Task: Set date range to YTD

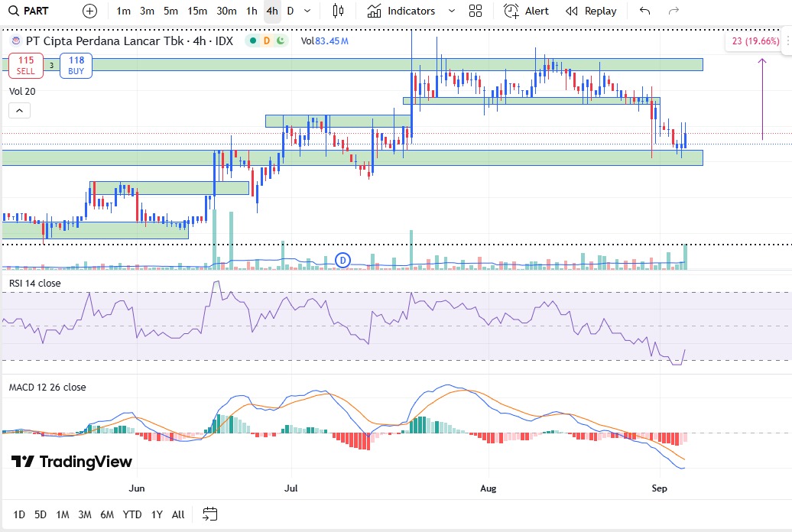Action: click(x=132, y=515)
